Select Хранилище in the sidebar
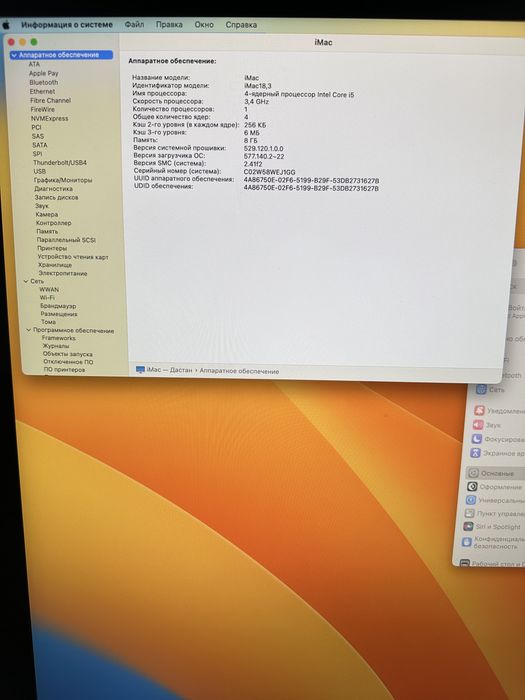Viewport: 525px width, 700px height. 55,265
